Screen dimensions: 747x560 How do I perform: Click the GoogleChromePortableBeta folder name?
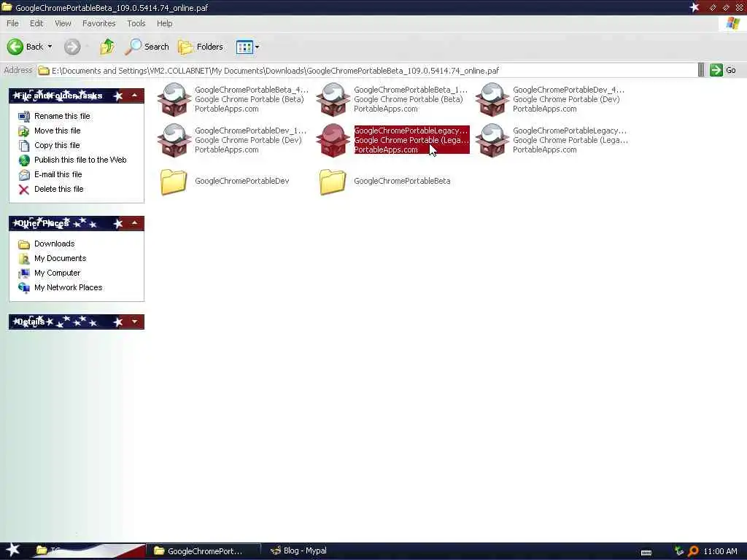pyautogui.click(x=402, y=181)
